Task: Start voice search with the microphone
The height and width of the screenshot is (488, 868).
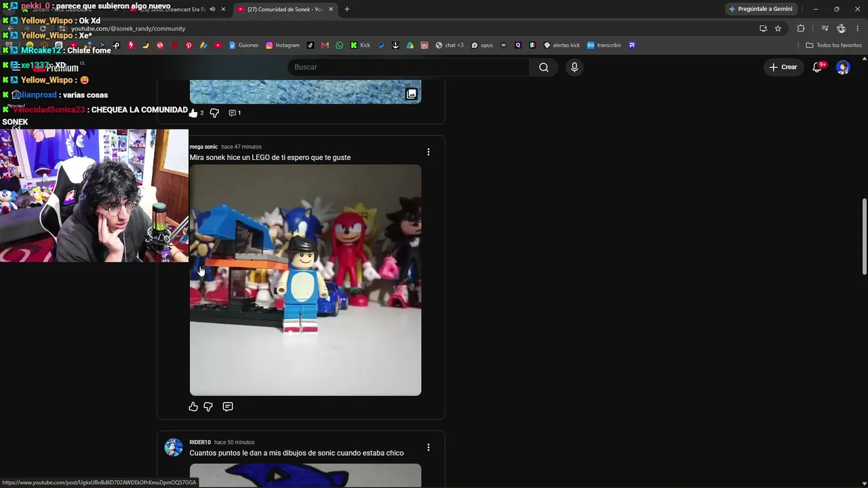Action: click(574, 67)
